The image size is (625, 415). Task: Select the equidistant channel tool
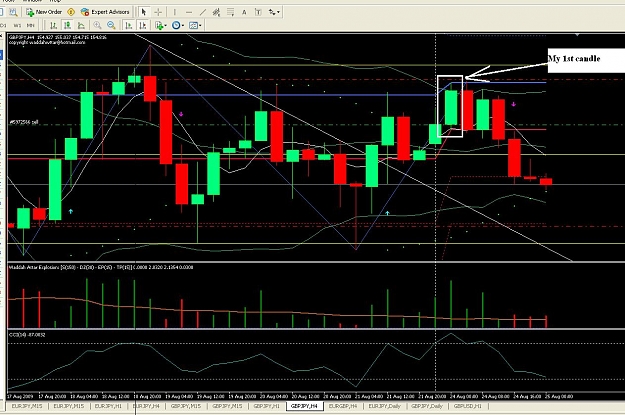pos(216,12)
